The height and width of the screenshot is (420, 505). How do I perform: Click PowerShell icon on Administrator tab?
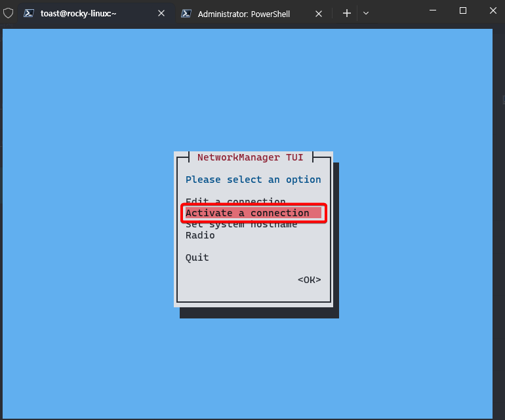tap(186, 14)
